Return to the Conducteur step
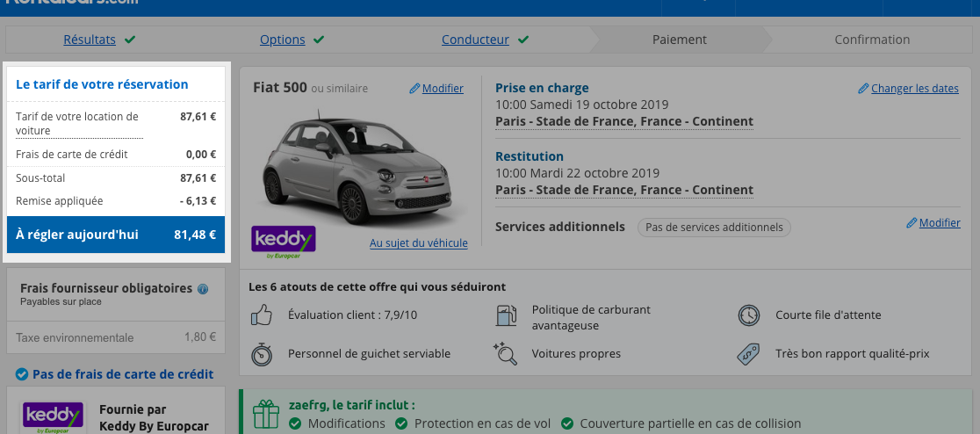Viewport: 980px width, 434px height. [475, 40]
